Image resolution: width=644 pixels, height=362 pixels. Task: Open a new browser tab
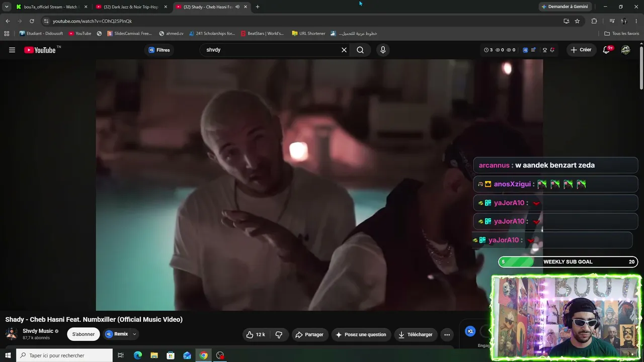(258, 7)
